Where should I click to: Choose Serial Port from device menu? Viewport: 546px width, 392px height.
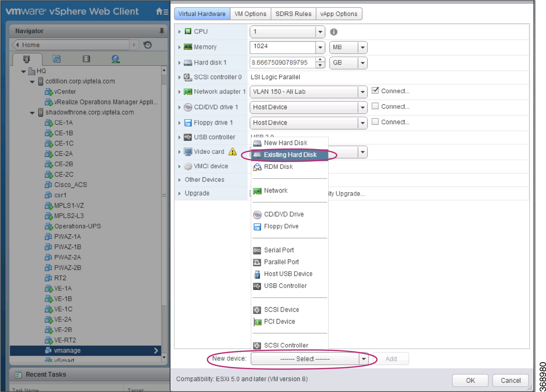tap(290, 250)
